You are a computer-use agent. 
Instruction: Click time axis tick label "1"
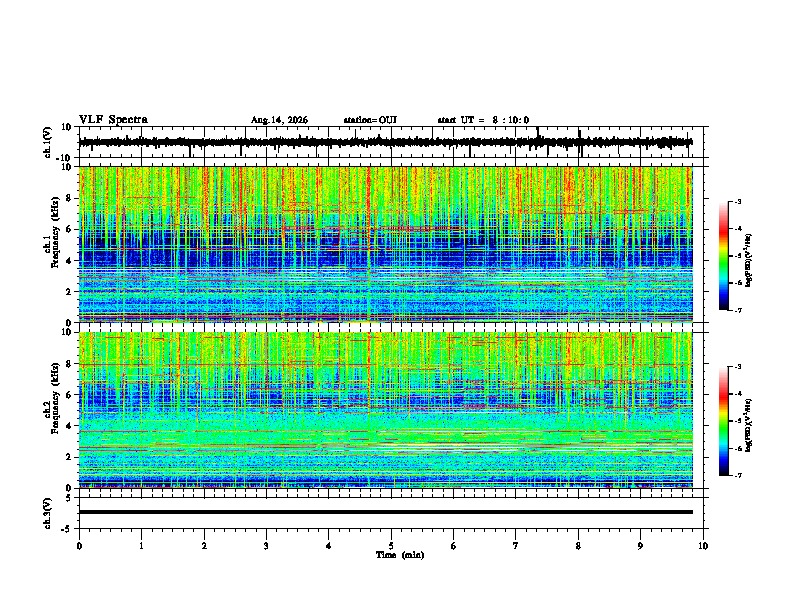[x=141, y=546]
